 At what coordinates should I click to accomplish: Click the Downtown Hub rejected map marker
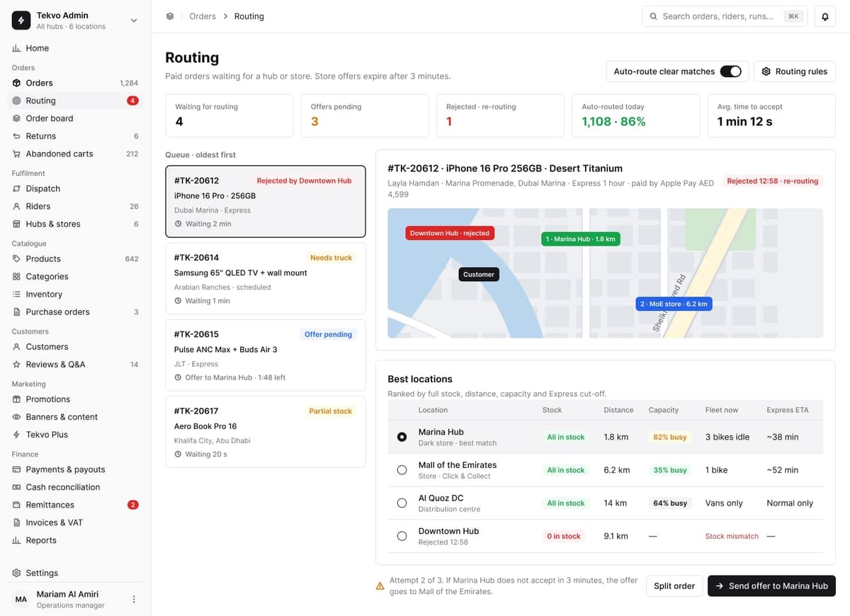pos(450,233)
